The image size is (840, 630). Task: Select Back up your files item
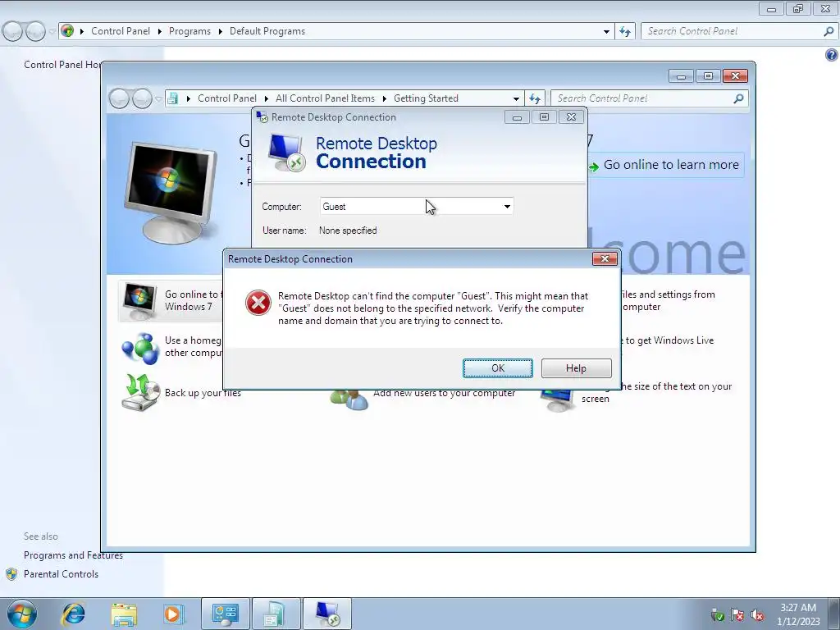tap(203, 393)
